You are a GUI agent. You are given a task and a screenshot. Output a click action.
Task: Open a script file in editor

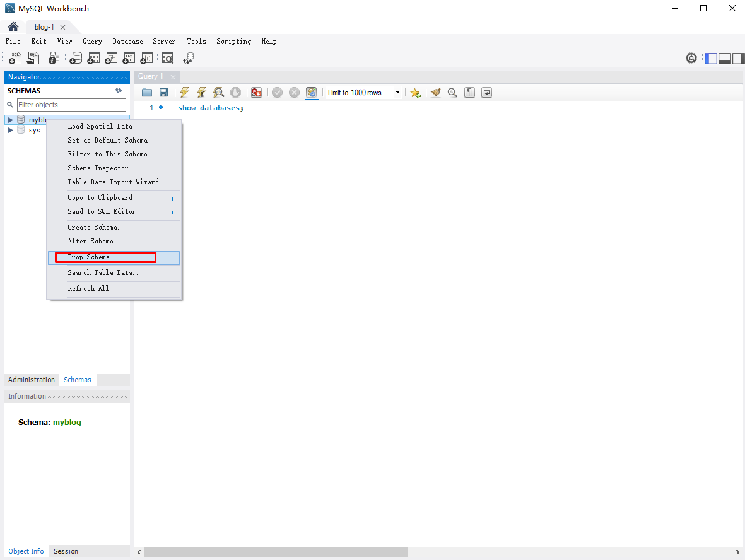(x=147, y=93)
